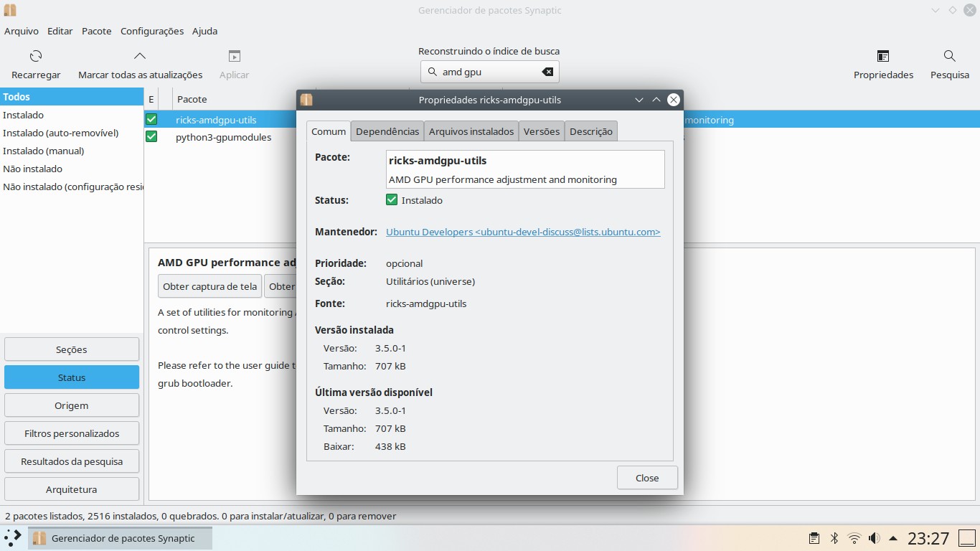Open the Arquivo menu
The image size is (980, 551).
[x=22, y=31]
